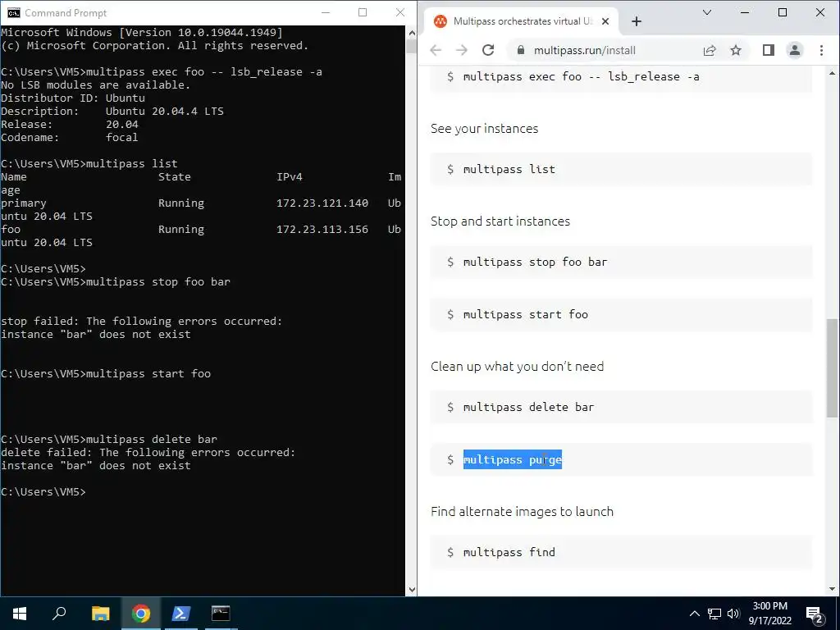Show hidden tray icons
This screenshot has height=630, width=840.
[x=694, y=614]
